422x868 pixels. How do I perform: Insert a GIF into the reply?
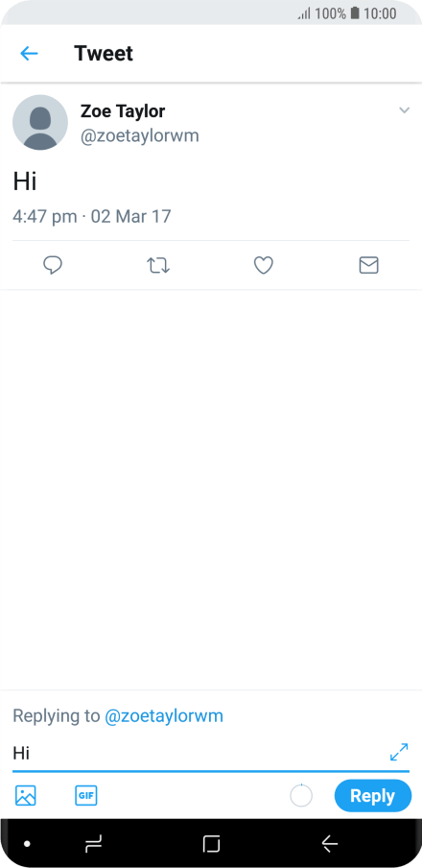[85, 795]
